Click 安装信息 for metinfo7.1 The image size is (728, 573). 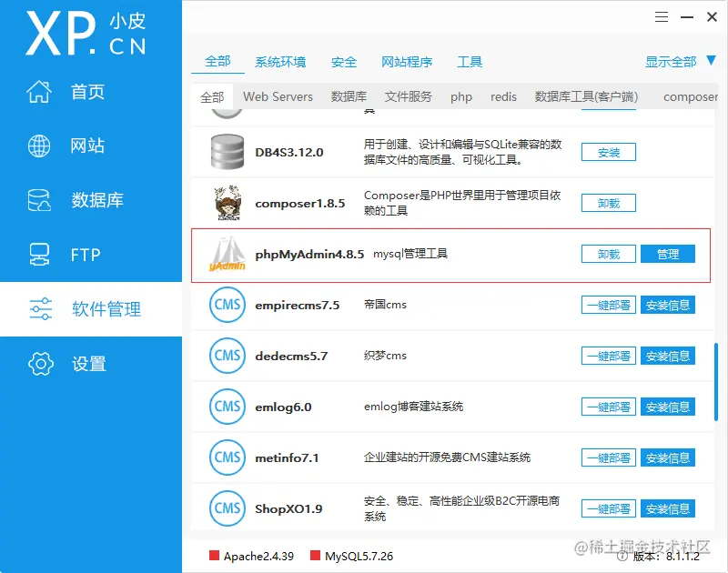(x=668, y=457)
